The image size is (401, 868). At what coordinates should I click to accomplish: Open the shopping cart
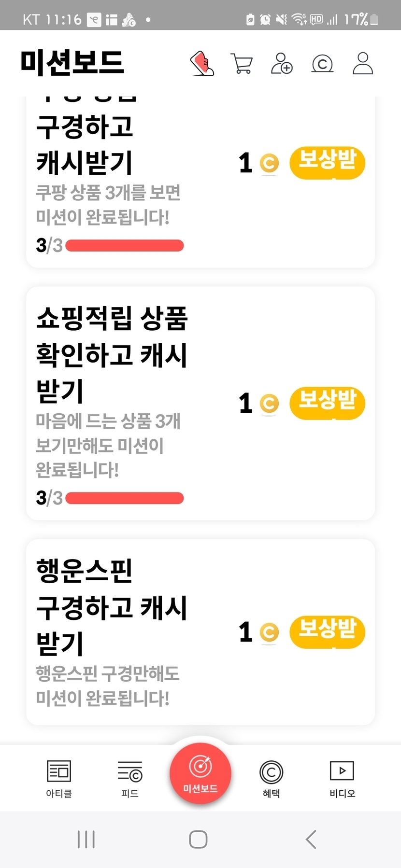242,63
